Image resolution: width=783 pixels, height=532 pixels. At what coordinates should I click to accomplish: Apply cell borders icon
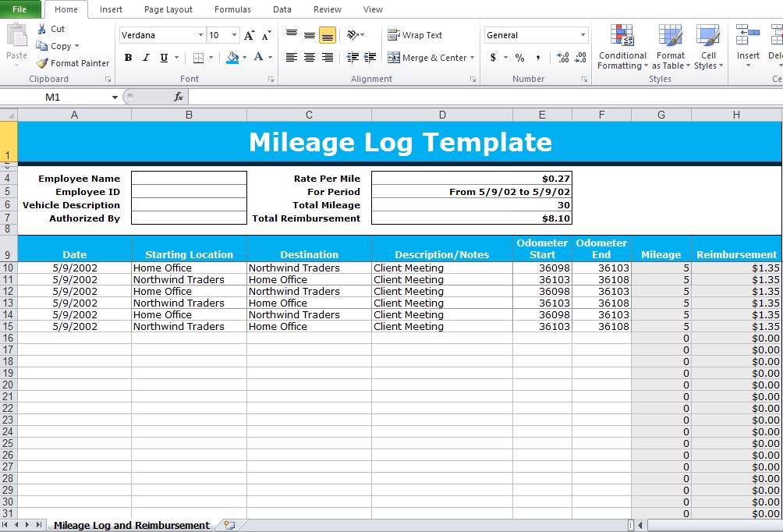[198, 58]
